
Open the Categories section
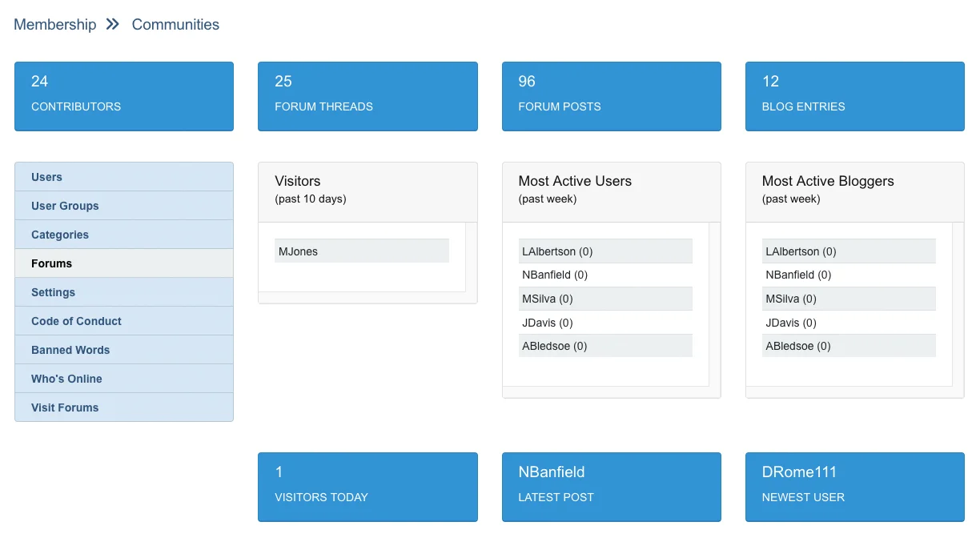pyautogui.click(x=123, y=235)
